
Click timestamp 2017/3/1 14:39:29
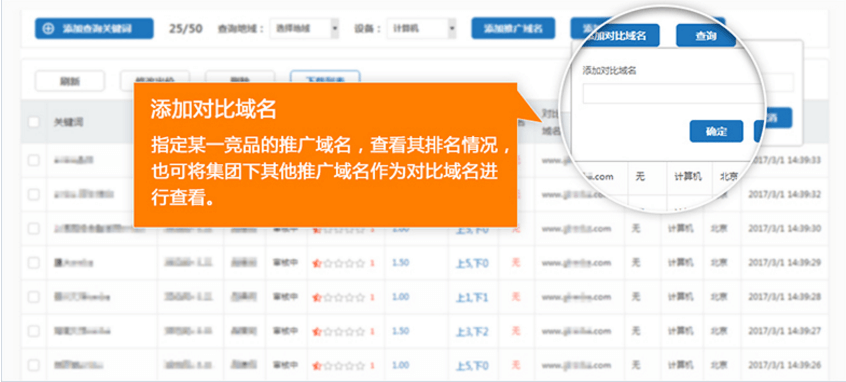pos(784,263)
